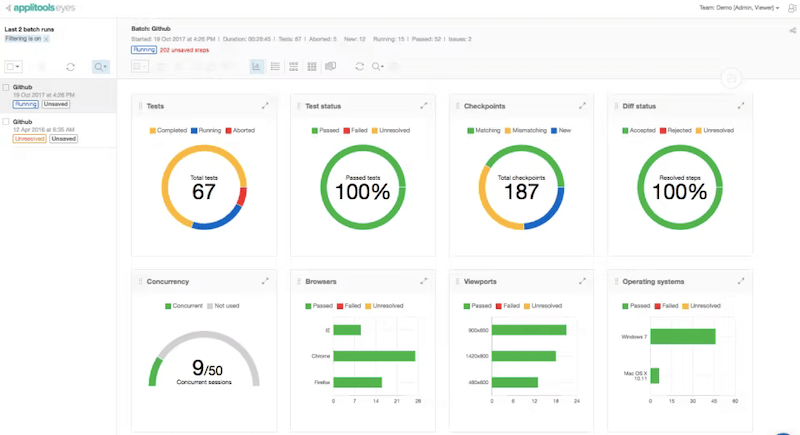Toggle Unresolved legend in Test status chart
Viewport: 800px width, 435px height.
[391, 131]
